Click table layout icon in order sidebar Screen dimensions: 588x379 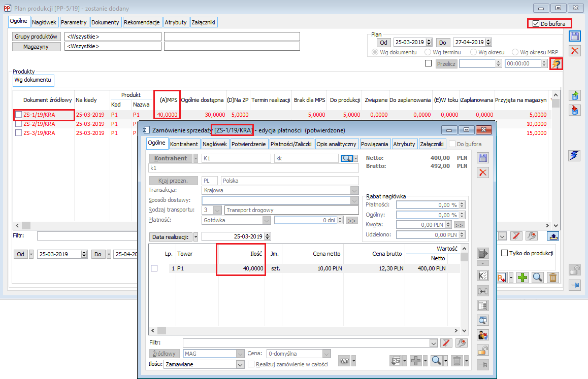482,305
